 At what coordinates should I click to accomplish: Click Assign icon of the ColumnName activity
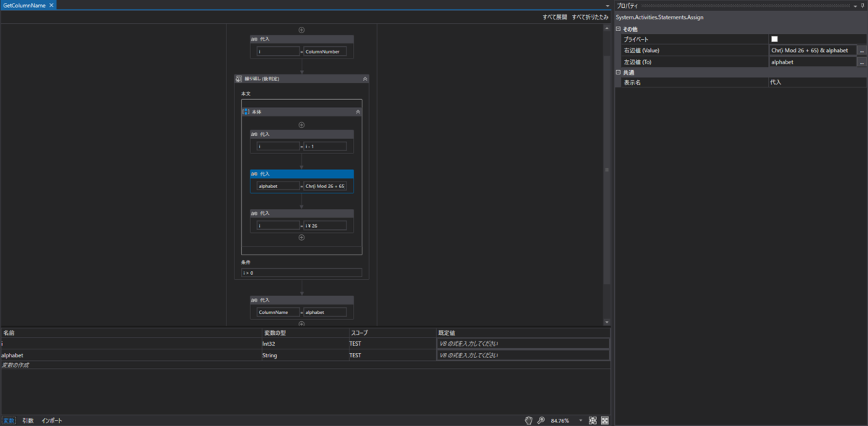[x=254, y=299]
